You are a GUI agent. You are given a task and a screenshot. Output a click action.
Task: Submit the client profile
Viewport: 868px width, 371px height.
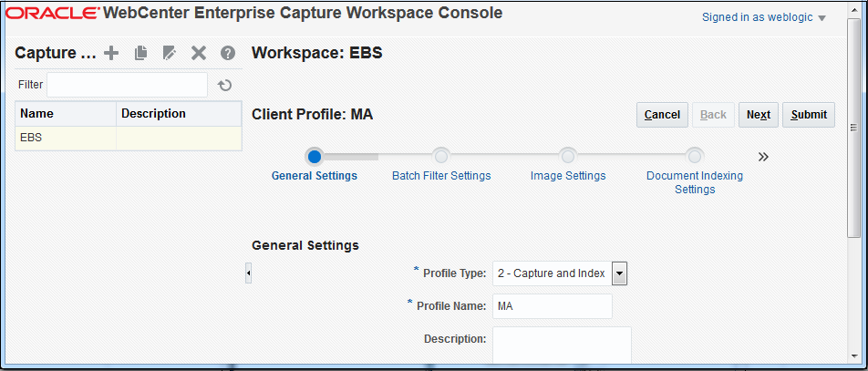(x=808, y=114)
